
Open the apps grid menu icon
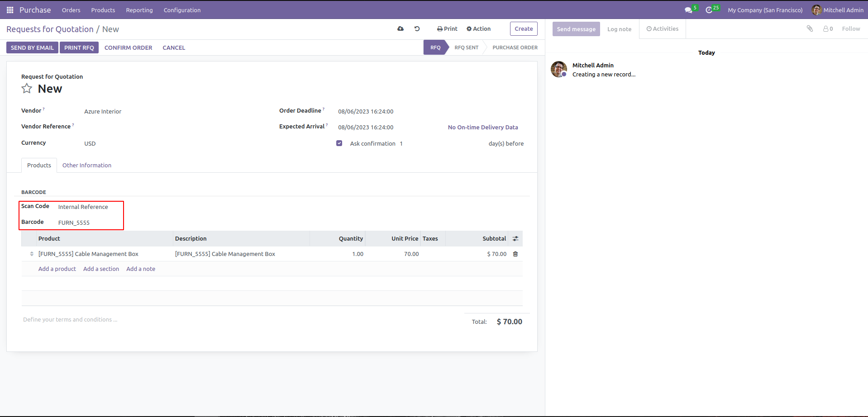tap(10, 10)
